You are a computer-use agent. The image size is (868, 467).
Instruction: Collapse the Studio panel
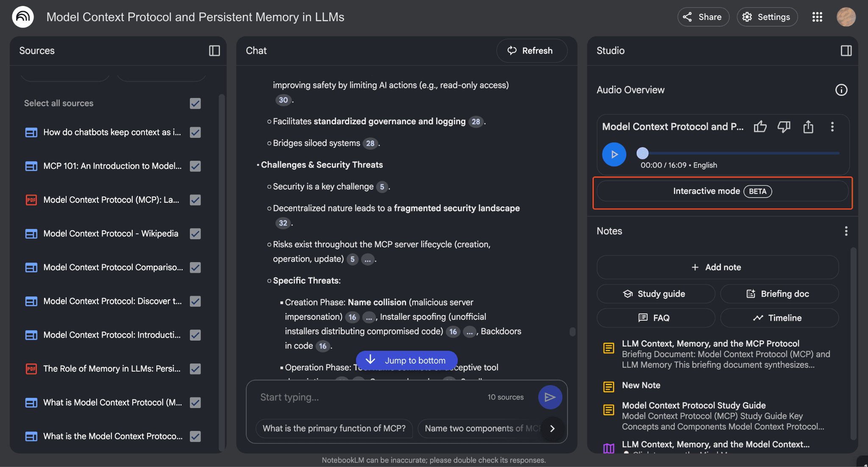[x=846, y=50]
